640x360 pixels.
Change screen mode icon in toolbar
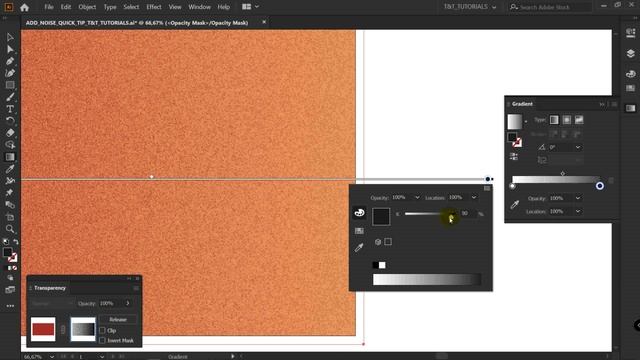[10, 290]
